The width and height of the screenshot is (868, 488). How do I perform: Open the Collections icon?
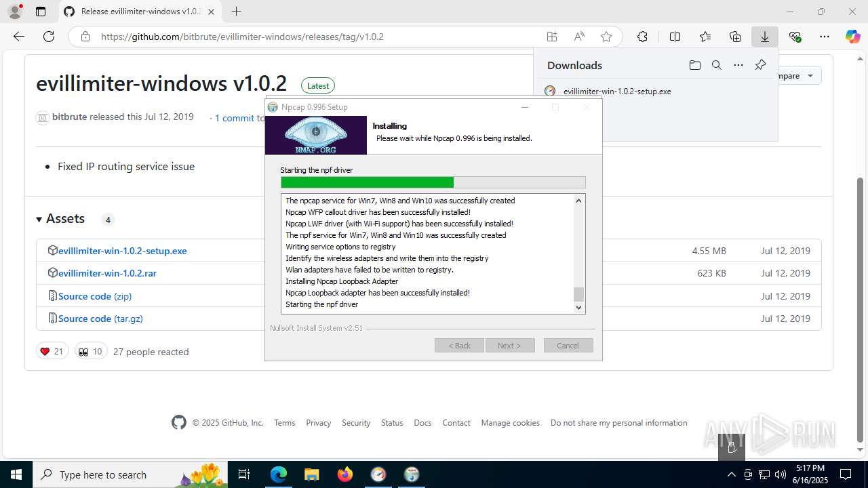[735, 37]
